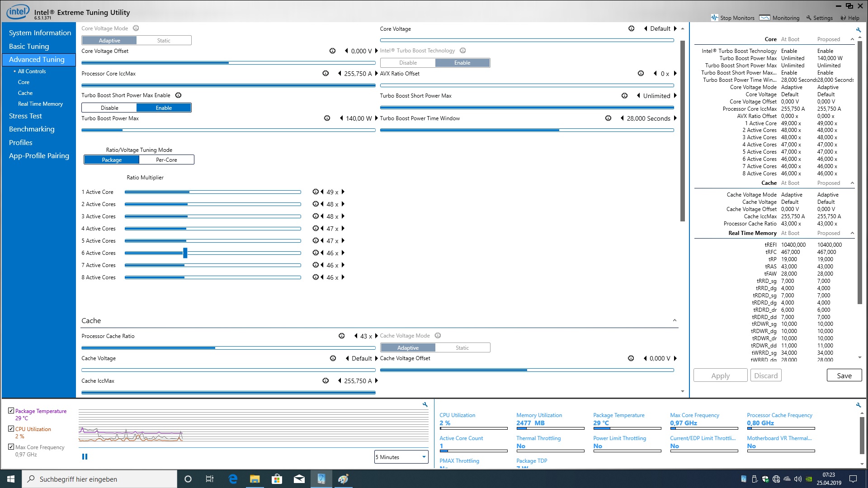This screenshot has width=868, height=488.
Task: Switch ratio tuning mode to Per-Core
Action: click(x=166, y=160)
